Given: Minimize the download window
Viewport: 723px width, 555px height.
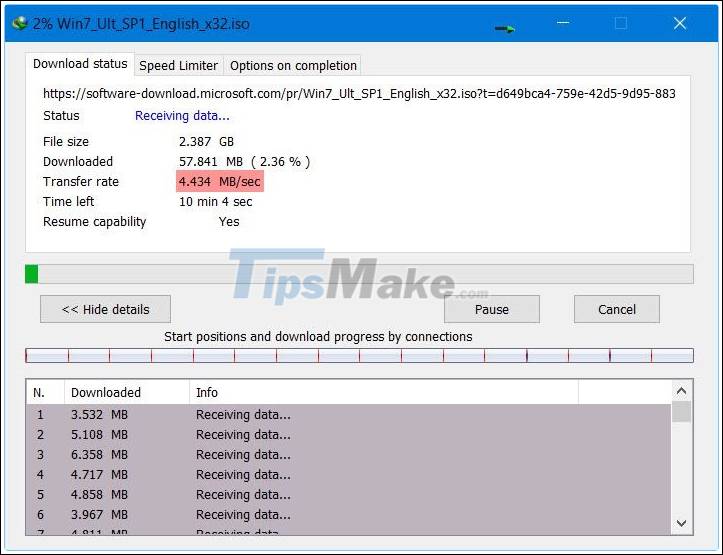Looking at the screenshot, I should (563, 23).
